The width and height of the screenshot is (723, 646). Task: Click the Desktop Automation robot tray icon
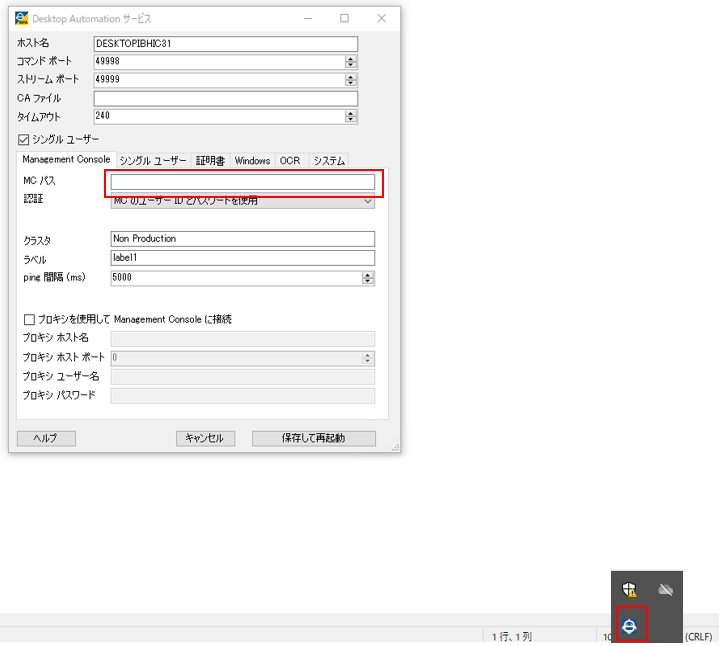(629, 626)
